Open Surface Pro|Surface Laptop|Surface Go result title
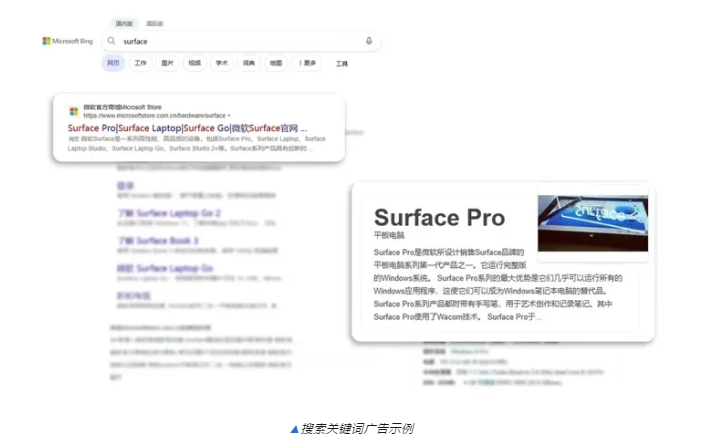The image size is (727, 448). 187,128
